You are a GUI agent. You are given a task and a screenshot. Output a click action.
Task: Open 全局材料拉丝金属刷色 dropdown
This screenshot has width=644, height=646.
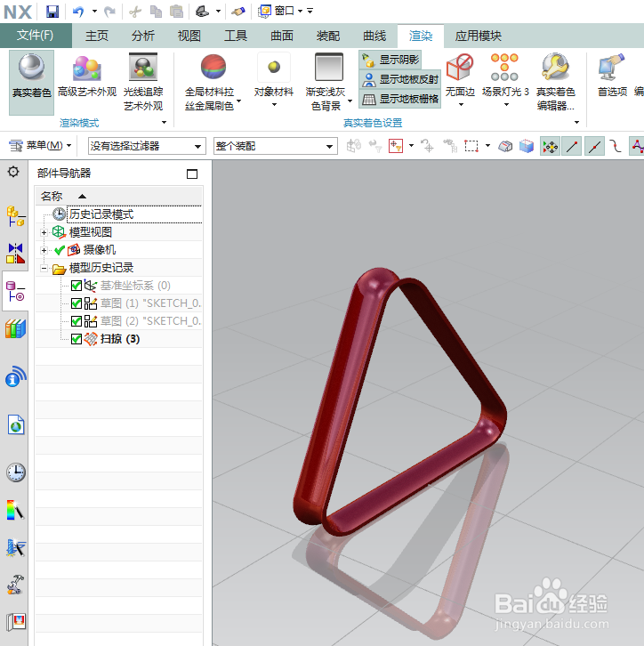click(x=238, y=101)
